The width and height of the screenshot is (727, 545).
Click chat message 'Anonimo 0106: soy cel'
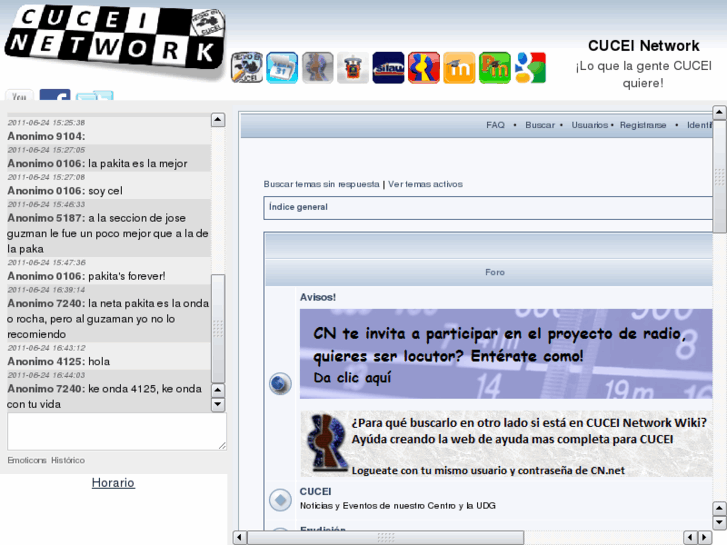click(x=65, y=191)
